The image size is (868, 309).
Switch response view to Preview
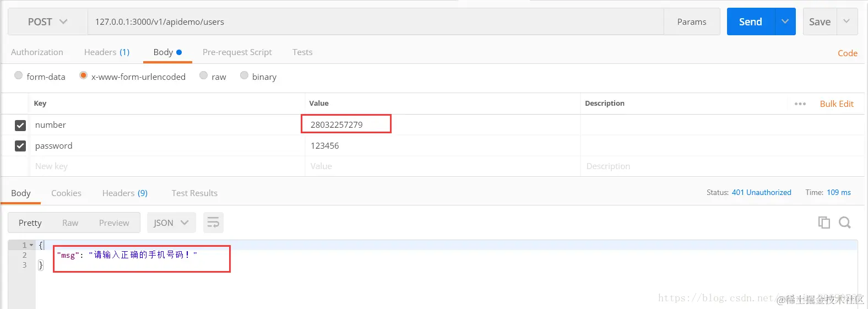114,223
